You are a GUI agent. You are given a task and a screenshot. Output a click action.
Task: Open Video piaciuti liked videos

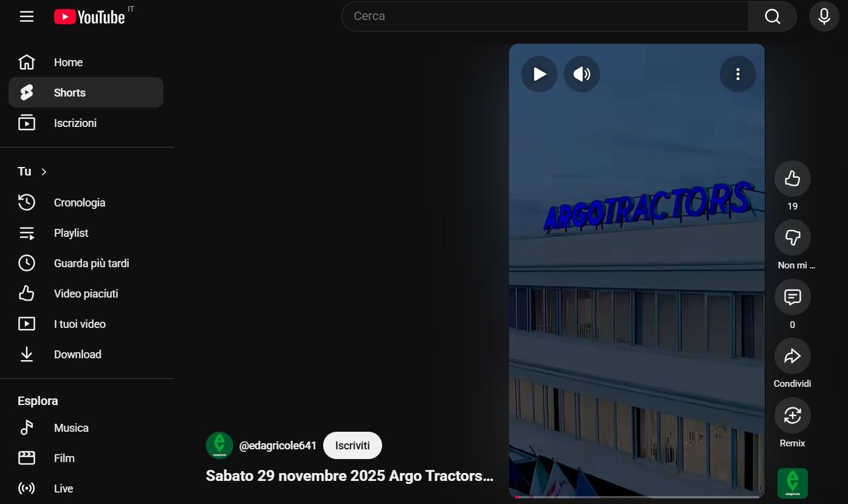86,293
